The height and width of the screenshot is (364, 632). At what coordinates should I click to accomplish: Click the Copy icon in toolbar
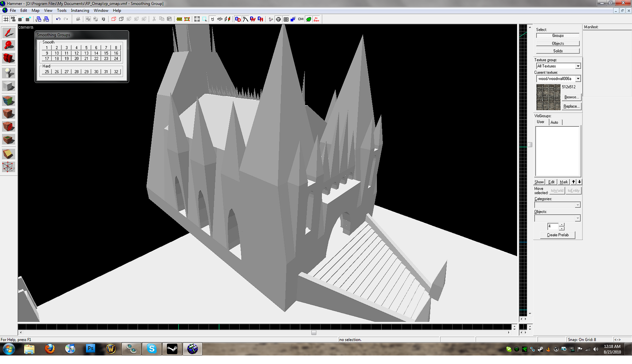tap(162, 19)
